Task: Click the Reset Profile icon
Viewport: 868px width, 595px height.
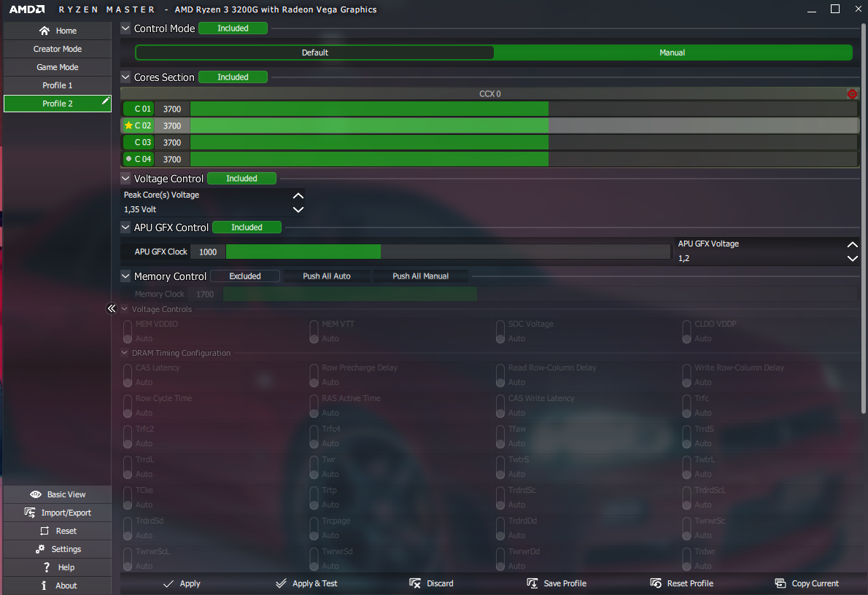Action: (x=656, y=583)
